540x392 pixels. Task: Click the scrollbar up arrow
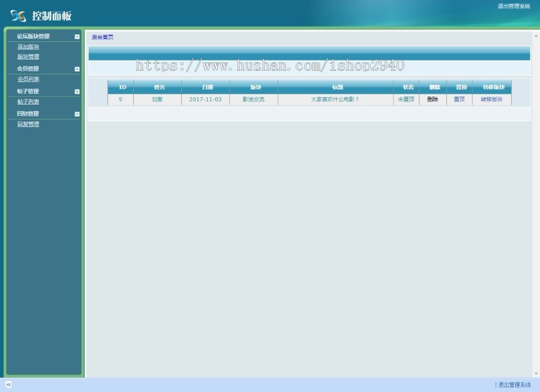pyautogui.click(x=536, y=36)
